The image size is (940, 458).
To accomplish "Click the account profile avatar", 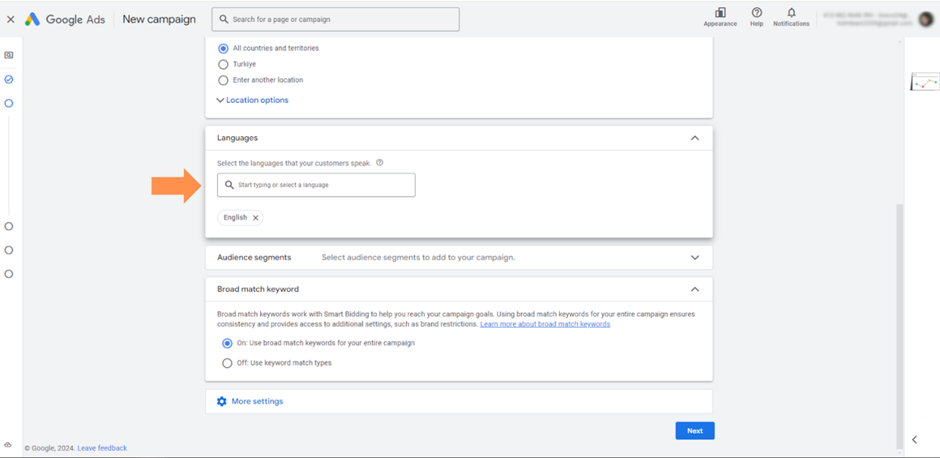I will (x=926, y=19).
